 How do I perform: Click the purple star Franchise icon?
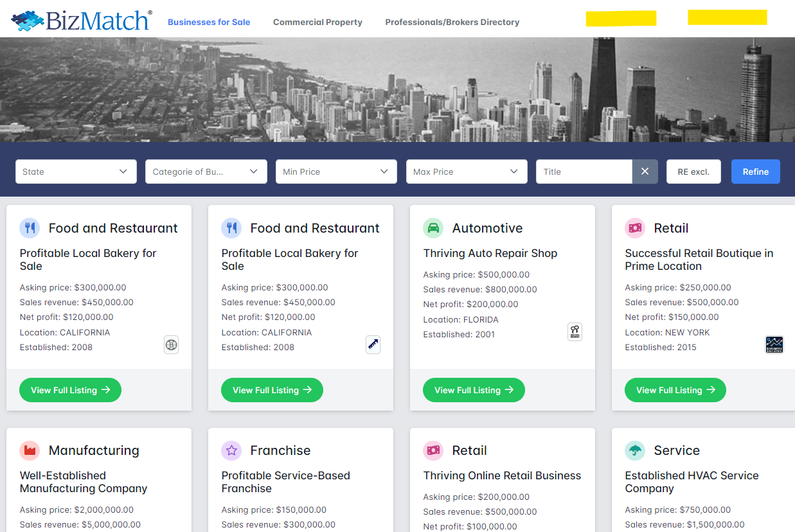point(231,450)
